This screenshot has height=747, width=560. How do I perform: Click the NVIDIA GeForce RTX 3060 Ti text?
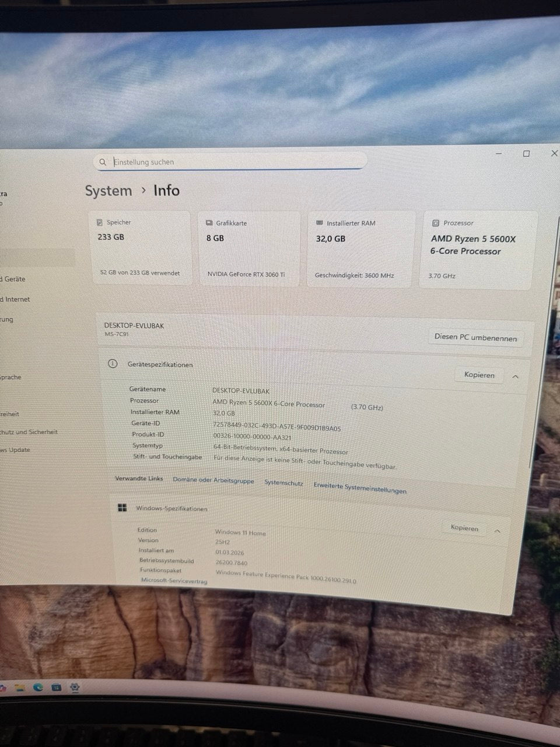246,274
